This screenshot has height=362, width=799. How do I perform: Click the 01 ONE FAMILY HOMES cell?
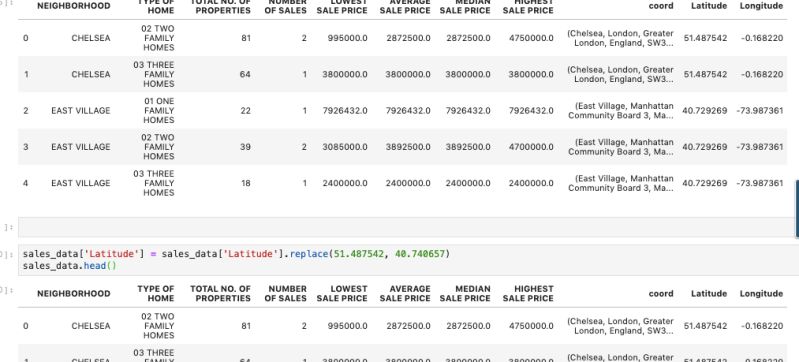158,111
